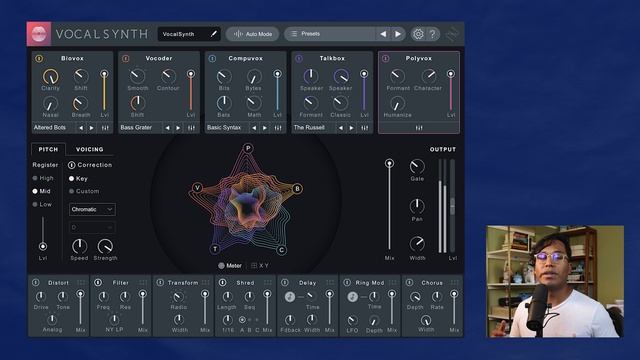Select previous Talkbox preset before The Russell
640x360 pixels.
click(340, 128)
